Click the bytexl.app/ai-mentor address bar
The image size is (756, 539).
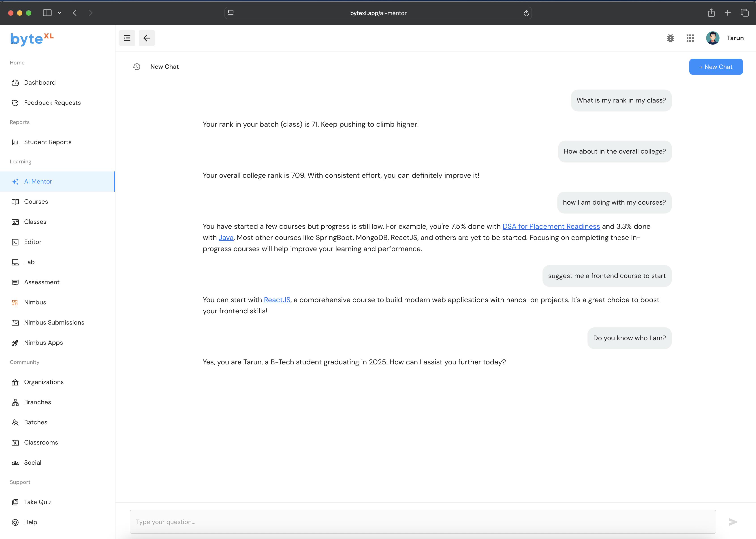[x=378, y=13]
